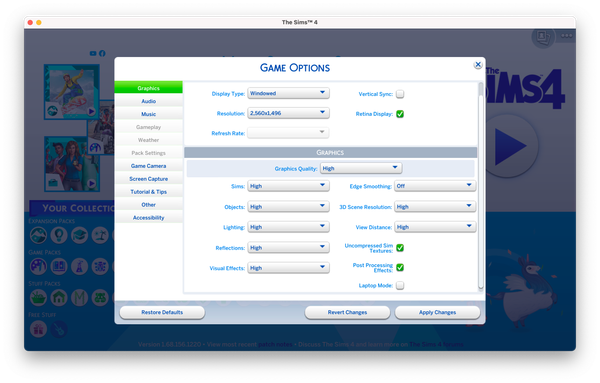Click the Restore Defaults button
Screen dimensions: 600x383
(x=162, y=312)
